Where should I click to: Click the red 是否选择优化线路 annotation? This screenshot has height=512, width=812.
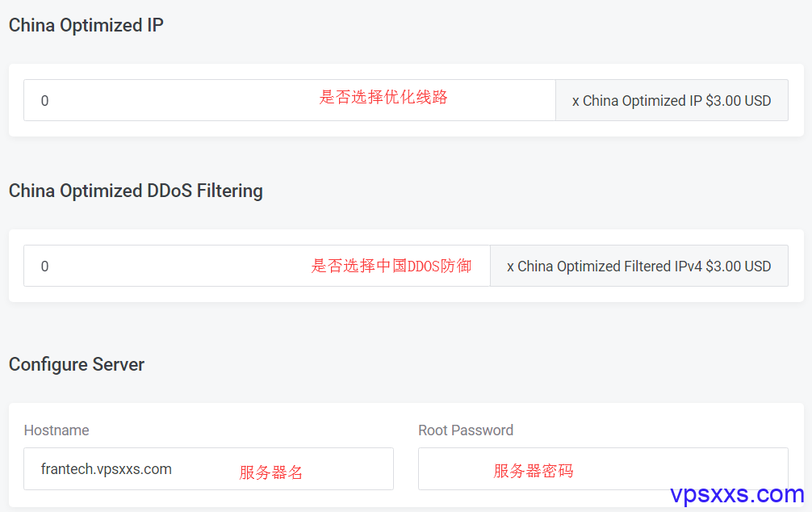click(x=383, y=97)
